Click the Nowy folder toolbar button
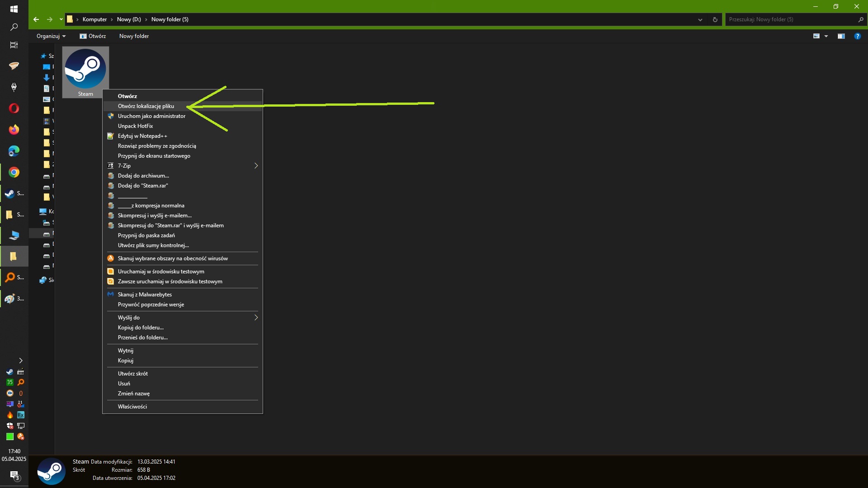The width and height of the screenshot is (868, 488). pos(134,36)
